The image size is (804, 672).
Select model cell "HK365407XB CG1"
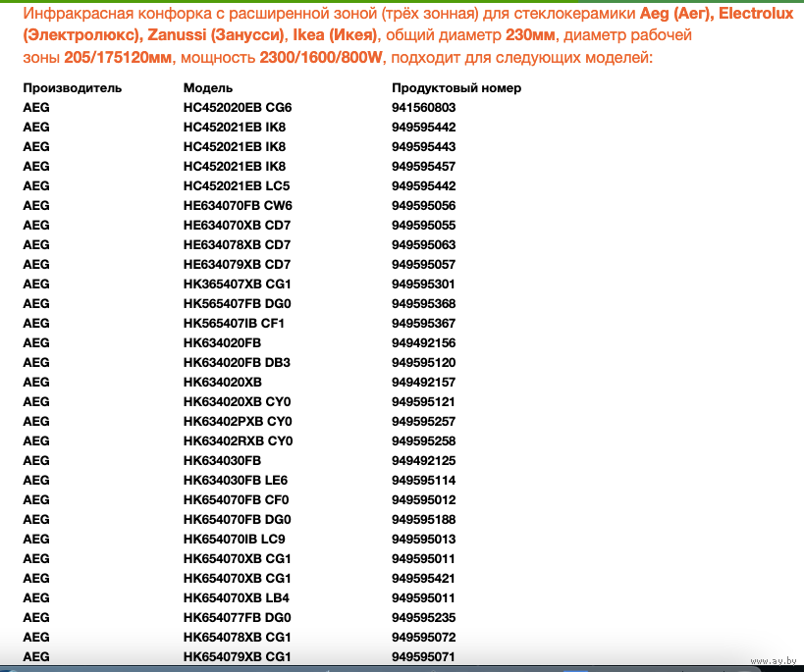237,284
